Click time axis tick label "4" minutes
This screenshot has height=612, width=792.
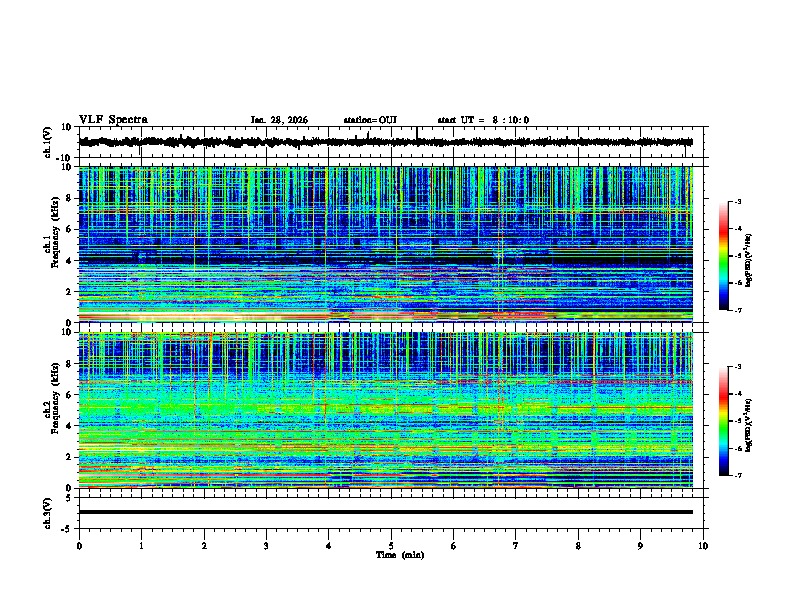(x=329, y=546)
